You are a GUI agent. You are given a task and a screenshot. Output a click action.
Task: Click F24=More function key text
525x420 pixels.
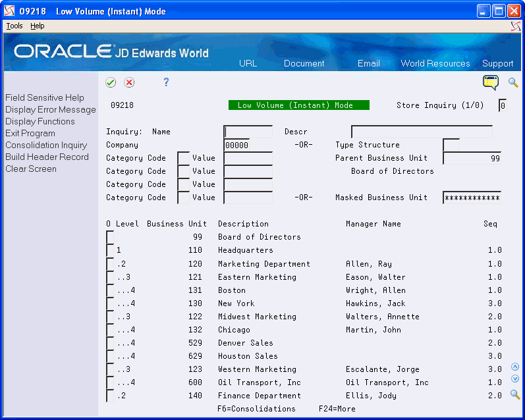pos(337,409)
